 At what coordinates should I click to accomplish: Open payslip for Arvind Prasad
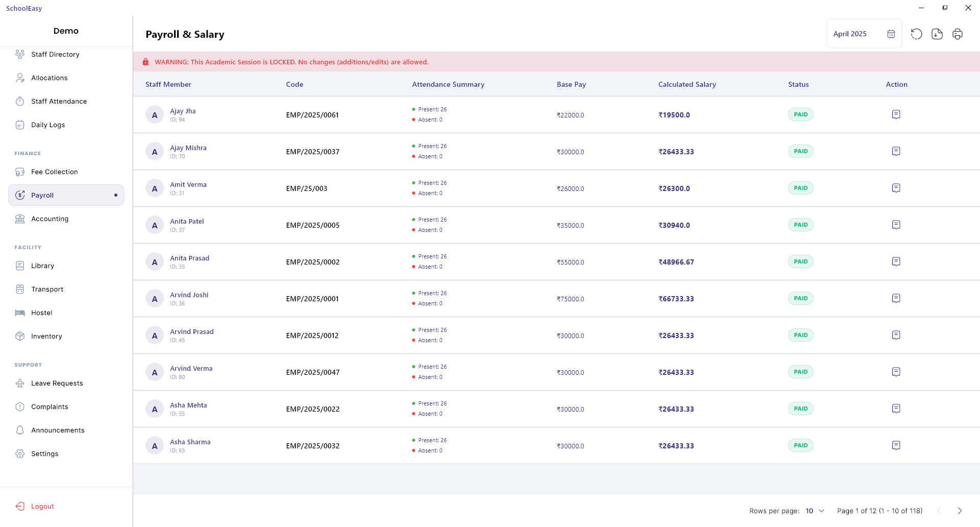[896, 335]
